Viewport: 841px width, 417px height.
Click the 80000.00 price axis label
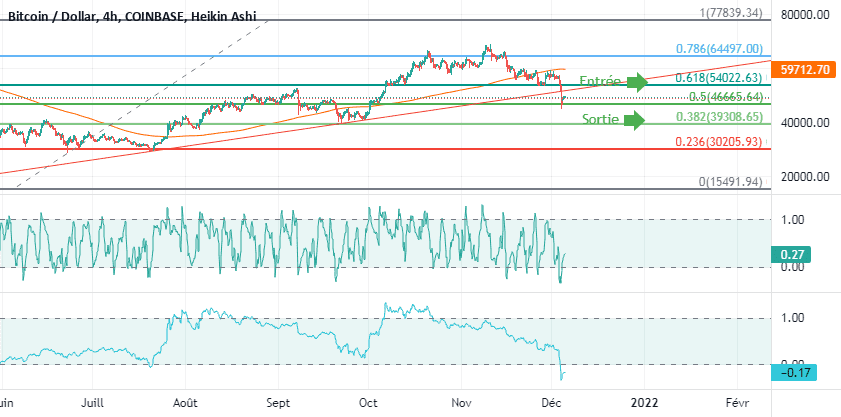(806, 14)
